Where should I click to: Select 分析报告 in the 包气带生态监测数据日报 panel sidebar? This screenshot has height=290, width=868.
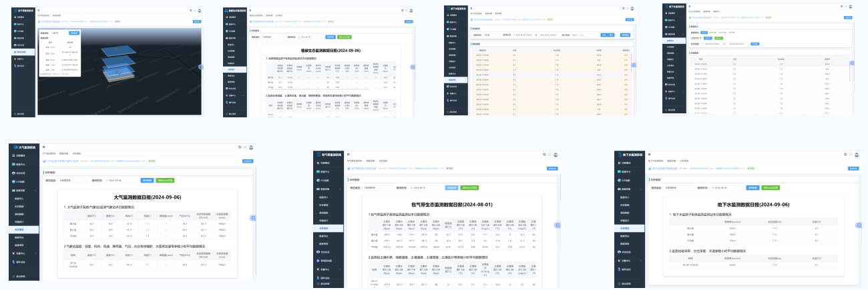(324, 227)
